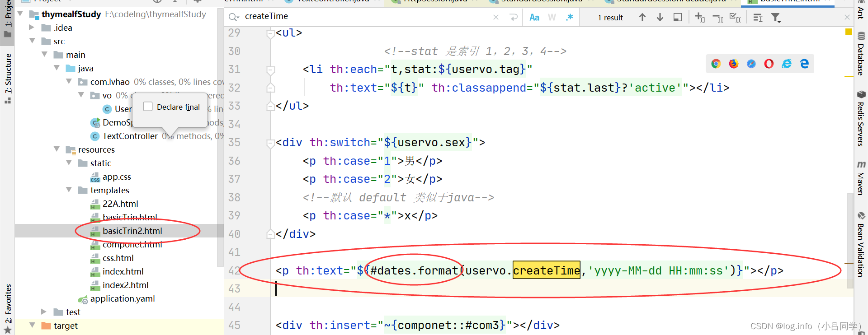Fold the th:switch div at line 35
This screenshot has height=335, width=868.
click(x=271, y=144)
